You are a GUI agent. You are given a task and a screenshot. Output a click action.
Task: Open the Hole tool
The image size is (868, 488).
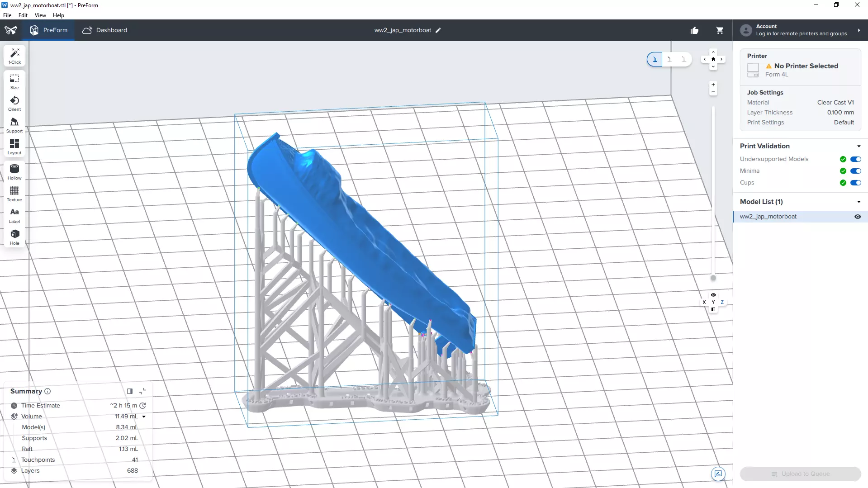coord(14,237)
